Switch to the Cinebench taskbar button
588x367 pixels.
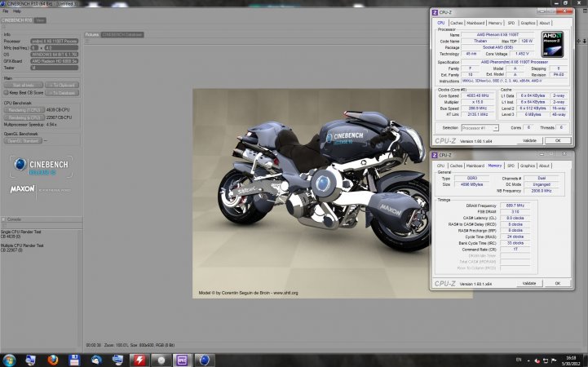click(205, 360)
